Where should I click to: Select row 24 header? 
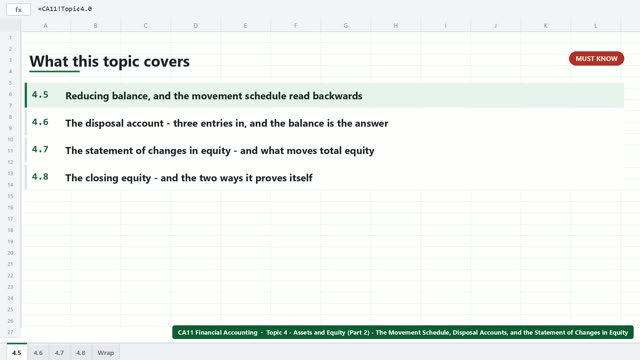10,298
